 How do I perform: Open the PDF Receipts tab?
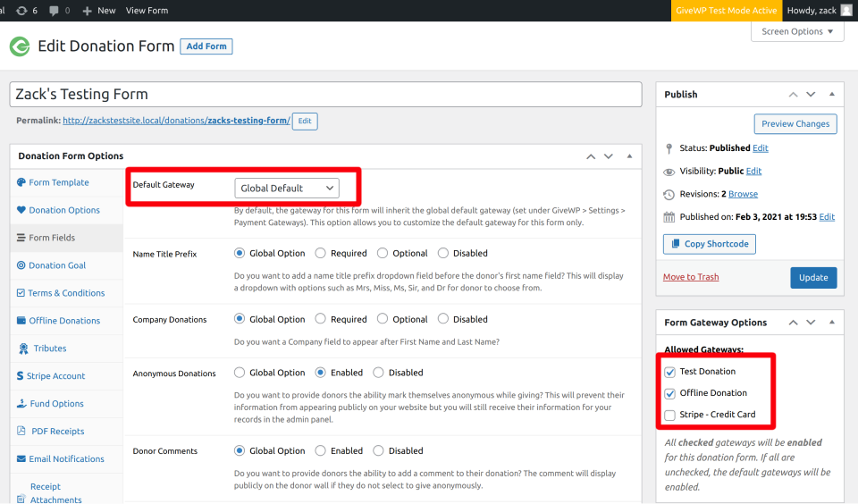click(66, 432)
